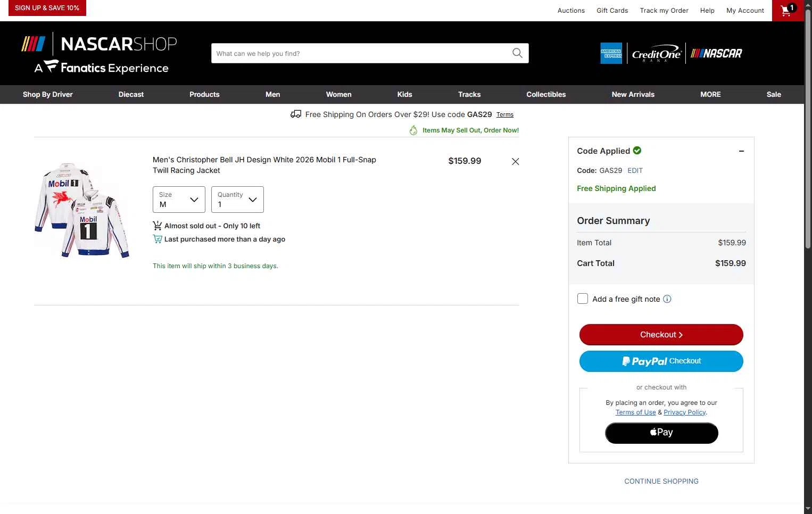Go to Auctions
This screenshot has height=514, width=812.
pos(571,11)
